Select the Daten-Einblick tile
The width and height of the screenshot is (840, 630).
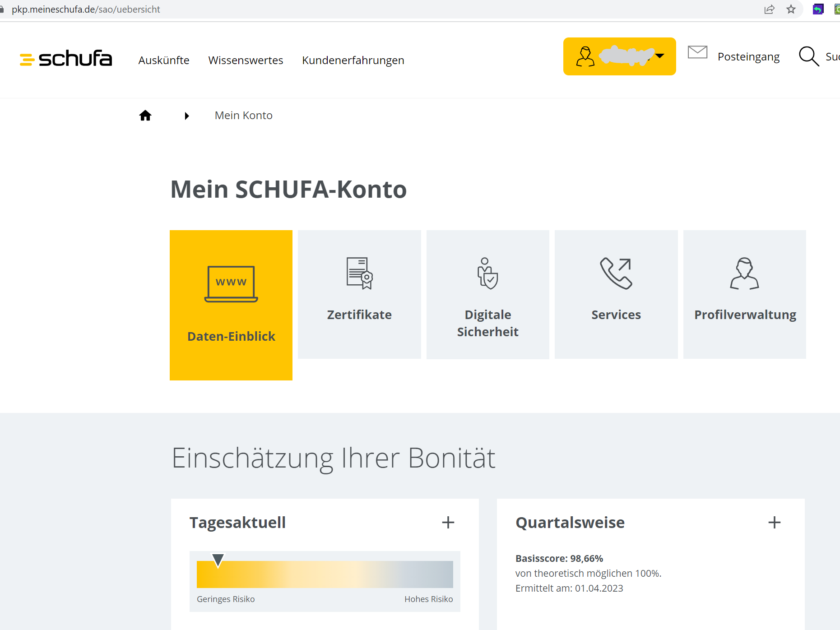click(x=231, y=305)
